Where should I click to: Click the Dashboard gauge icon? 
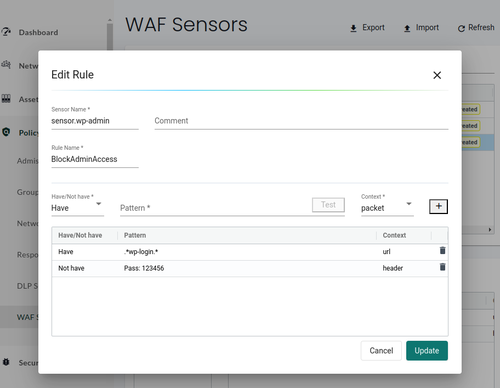[6, 32]
